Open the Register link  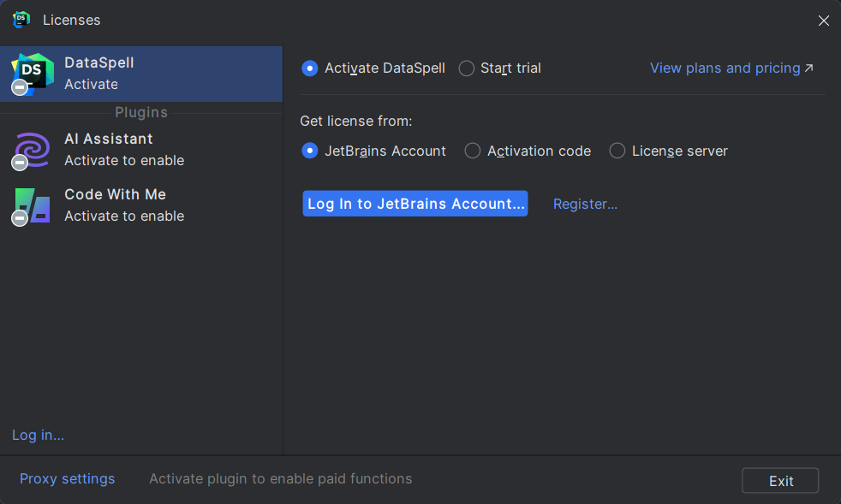(585, 205)
